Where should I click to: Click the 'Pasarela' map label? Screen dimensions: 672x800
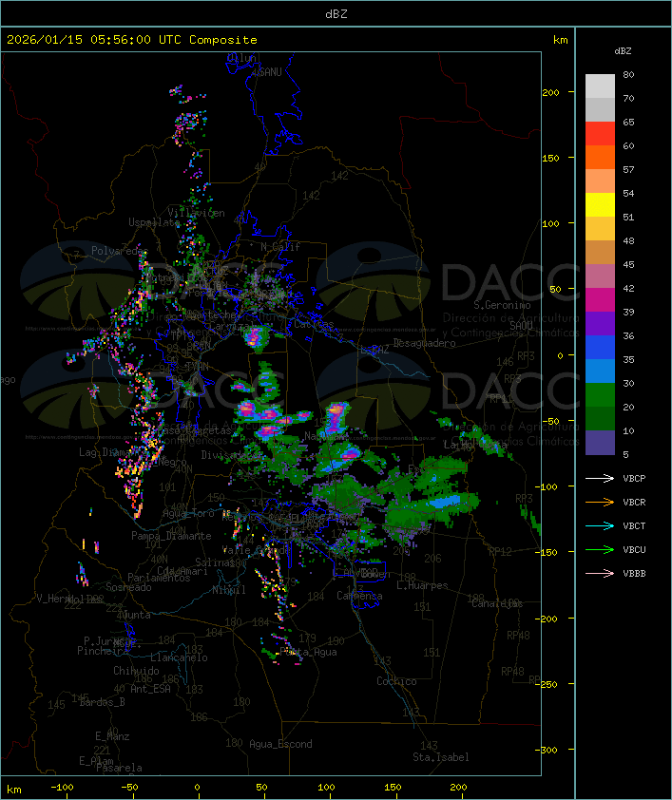point(119,768)
